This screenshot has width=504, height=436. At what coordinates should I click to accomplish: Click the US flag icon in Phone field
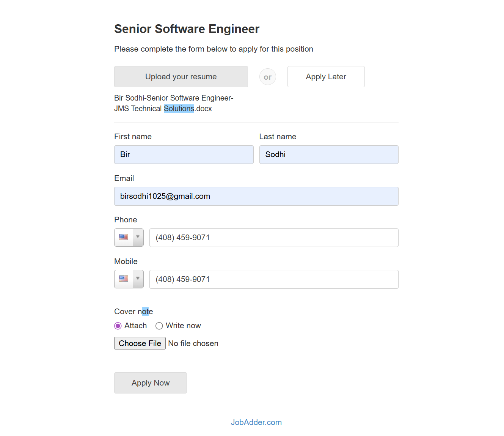pos(124,237)
